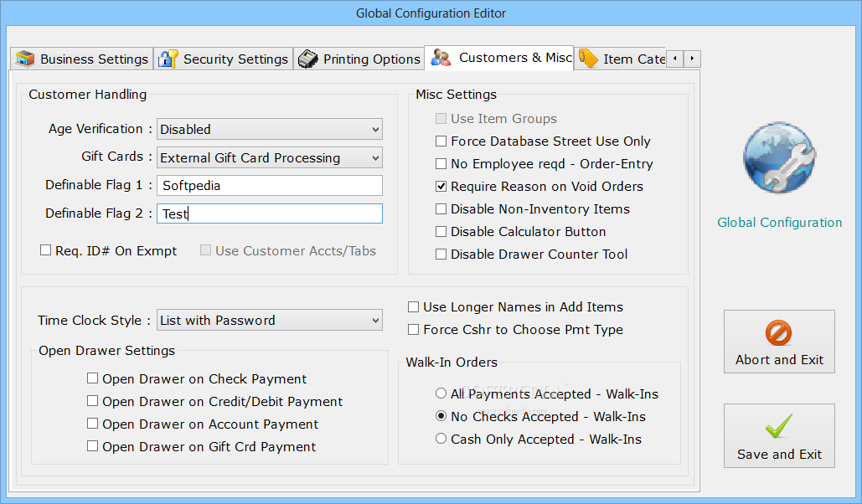Click the Definable Flag 1 text field
This screenshot has height=504, width=862.
pyautogui.click(x=269, y=186)
